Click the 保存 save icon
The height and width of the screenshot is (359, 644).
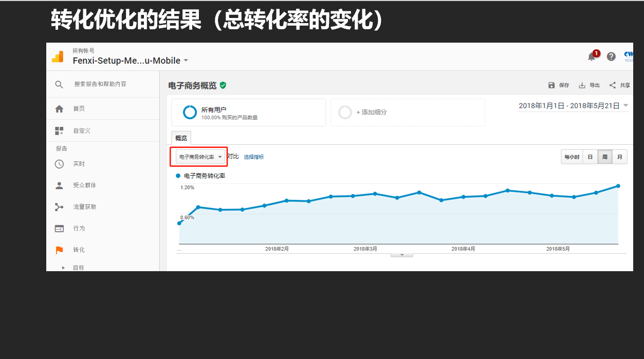click(551, 85)
